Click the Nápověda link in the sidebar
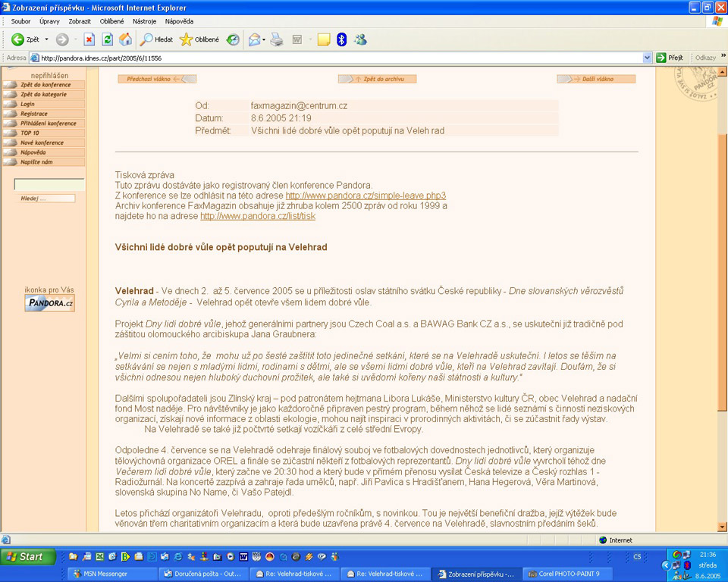Viewport: 728px width, 582px height. [x=44, y=152]
